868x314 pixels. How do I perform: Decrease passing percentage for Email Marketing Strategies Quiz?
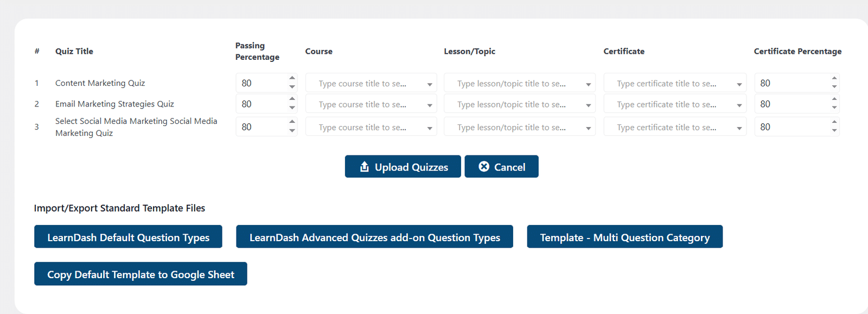pyautogui.click(x=292, y=108)
